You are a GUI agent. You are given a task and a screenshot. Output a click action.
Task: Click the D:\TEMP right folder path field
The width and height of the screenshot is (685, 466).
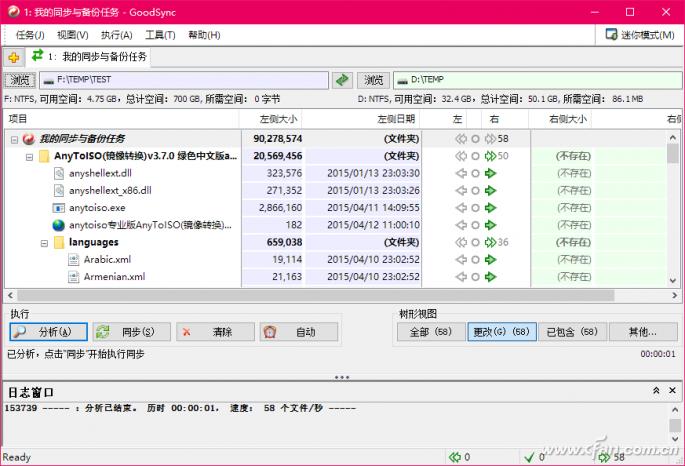point(538,80)
